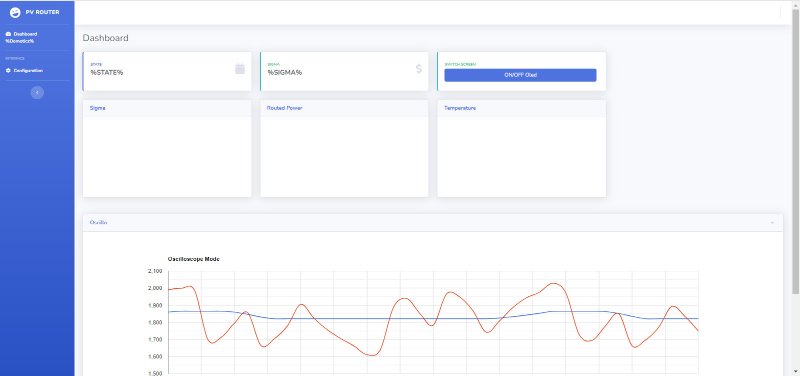Screen dimensions: 800x376
Task: Select the Sigma chart card header
Action: coord(167,109)
